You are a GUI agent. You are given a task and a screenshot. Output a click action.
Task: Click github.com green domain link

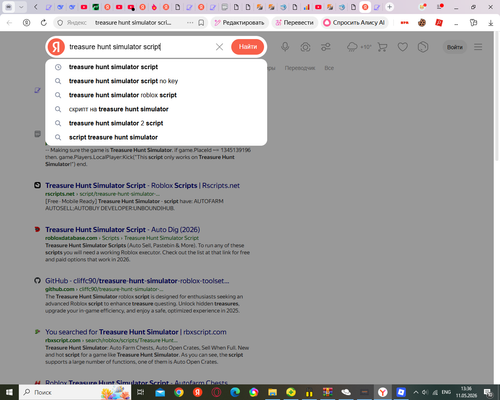click(60, 289)
